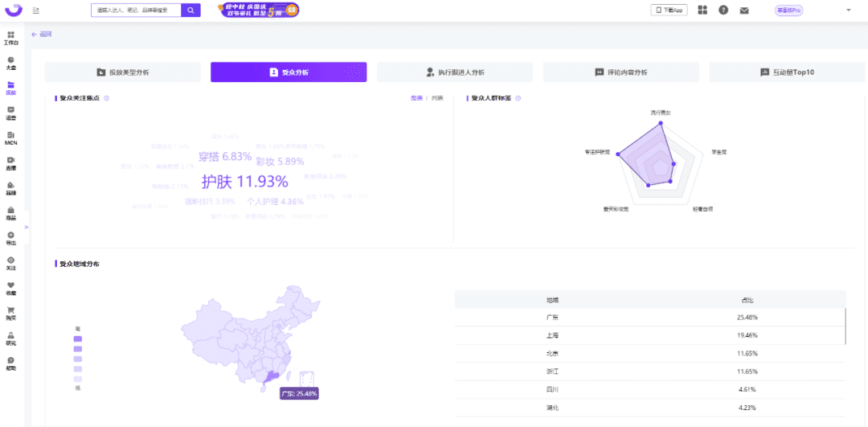Screen dimensions: 868x427
Task: Open the 运营 sidebar icon
Action: (11, 109)
